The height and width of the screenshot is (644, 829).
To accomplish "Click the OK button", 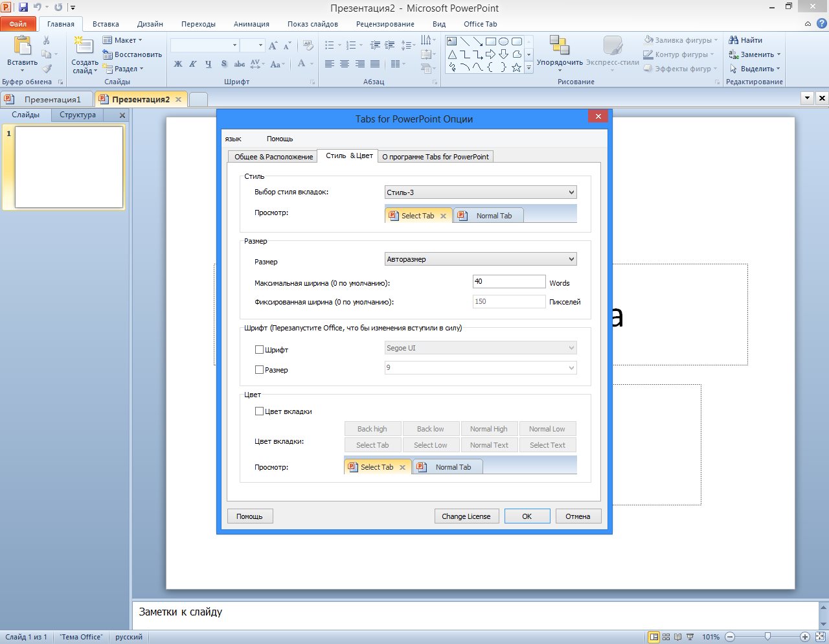I will [527, 516].
